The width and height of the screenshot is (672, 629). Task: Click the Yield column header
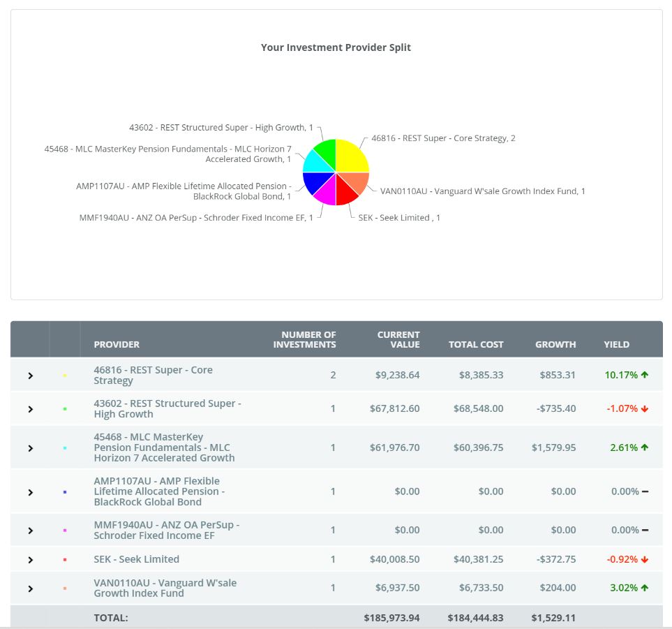coord(616,344)
